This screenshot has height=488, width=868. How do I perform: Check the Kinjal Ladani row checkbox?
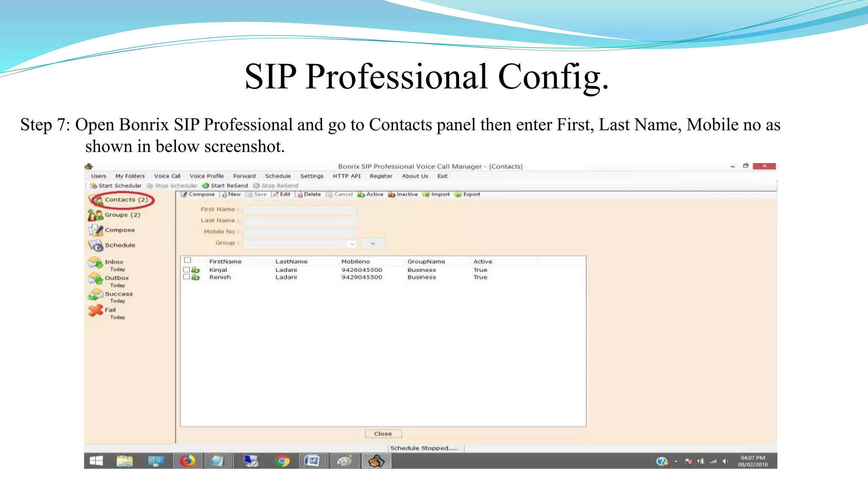click(x=186, y=270)
